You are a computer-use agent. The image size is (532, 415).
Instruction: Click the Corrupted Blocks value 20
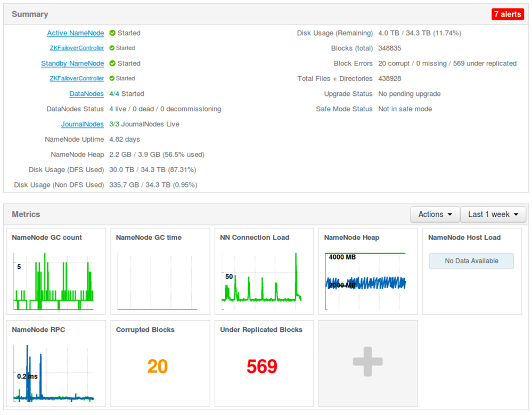pyautogui.click(x=158, y=367)
